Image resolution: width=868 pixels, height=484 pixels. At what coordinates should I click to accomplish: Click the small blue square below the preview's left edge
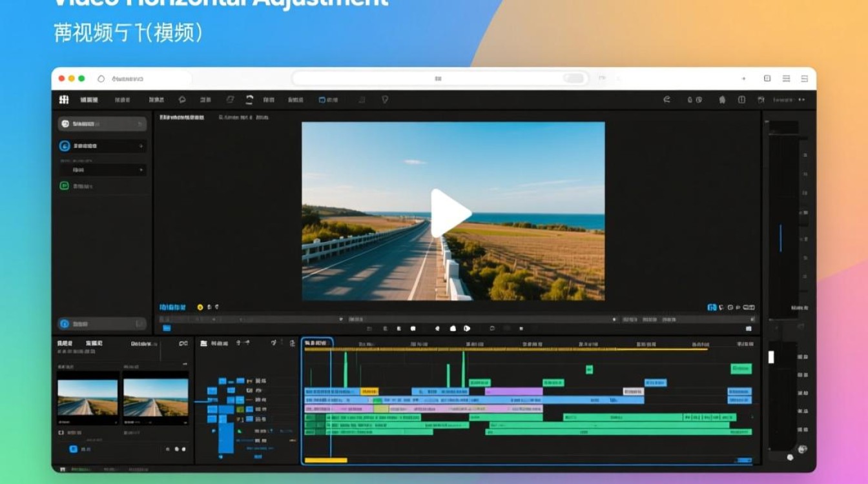[x=167, y=328]
